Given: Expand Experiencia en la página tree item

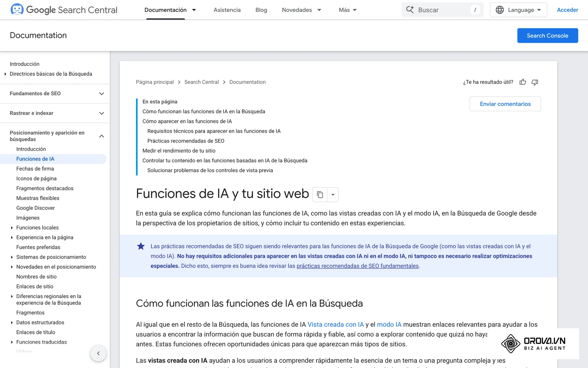Looking at the screenshot, I should pos(12,237).
